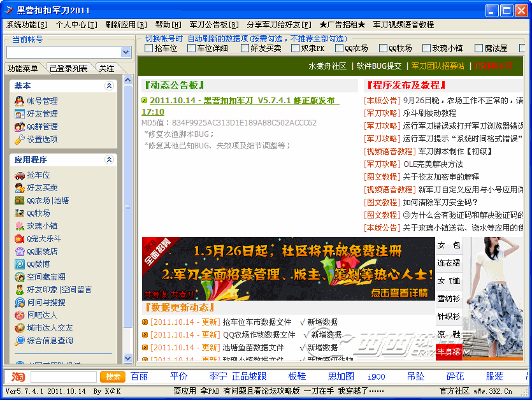The height and width of the screenshot is (400, 532).
Task: Launch 好友印象|空间留言 icon
Action: 19,289
